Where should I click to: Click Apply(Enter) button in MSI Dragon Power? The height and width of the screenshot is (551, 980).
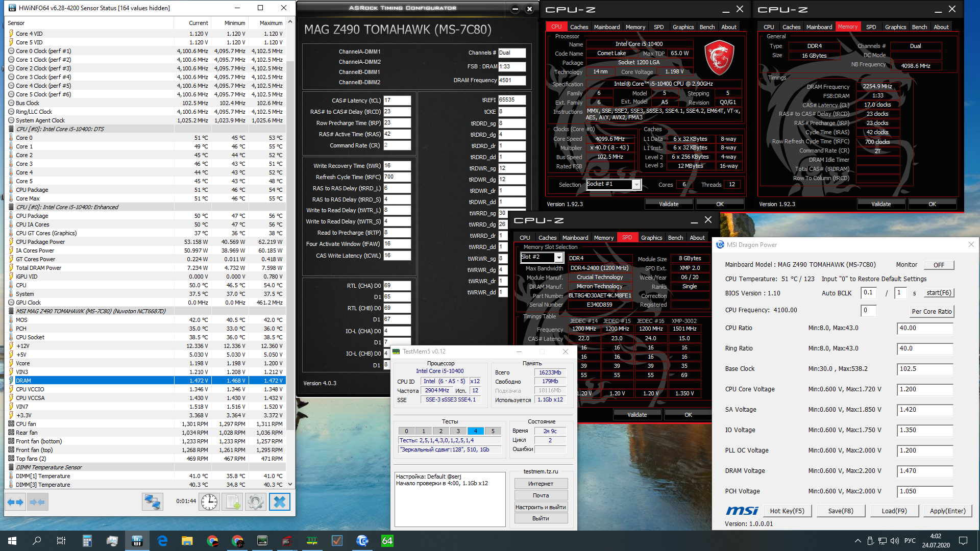click(x=947, y=511)
